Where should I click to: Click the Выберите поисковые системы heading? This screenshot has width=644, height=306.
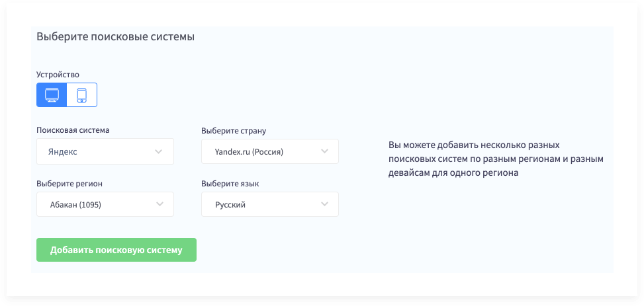tap(115, 37)
